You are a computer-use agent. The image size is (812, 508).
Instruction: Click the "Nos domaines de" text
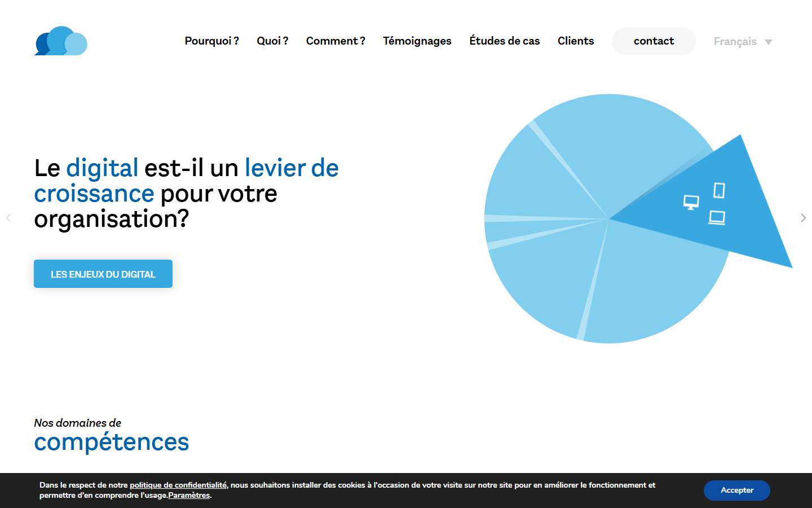(78, 423)
